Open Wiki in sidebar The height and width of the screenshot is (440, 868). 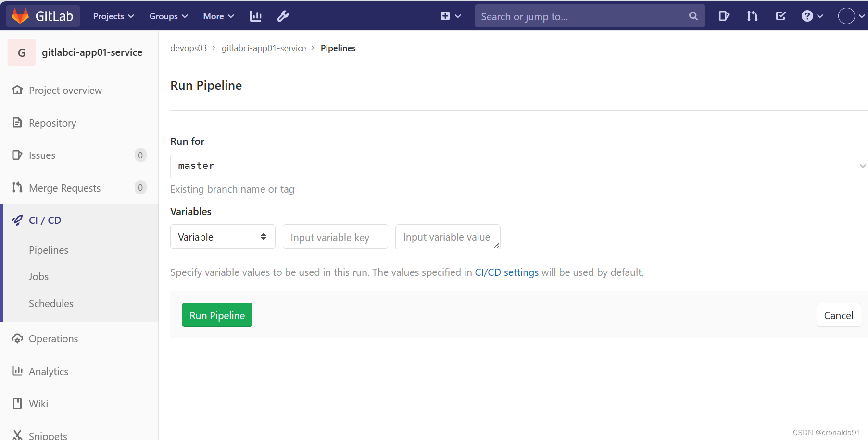(x=38, y=404)
